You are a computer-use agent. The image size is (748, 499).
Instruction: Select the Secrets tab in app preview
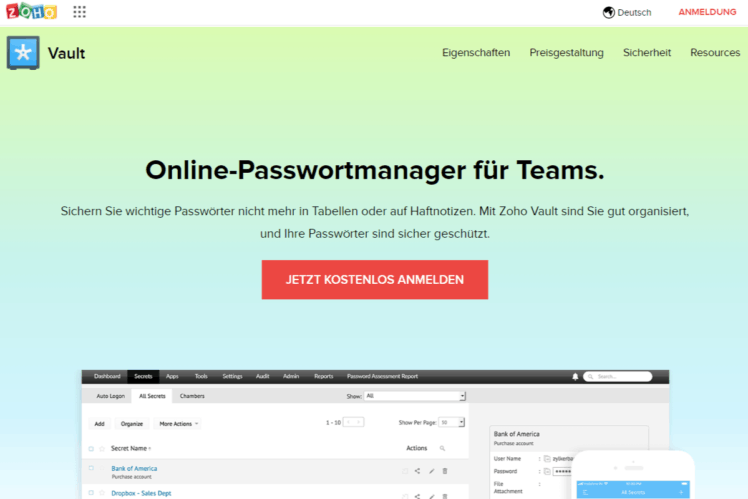pos(143,376)
